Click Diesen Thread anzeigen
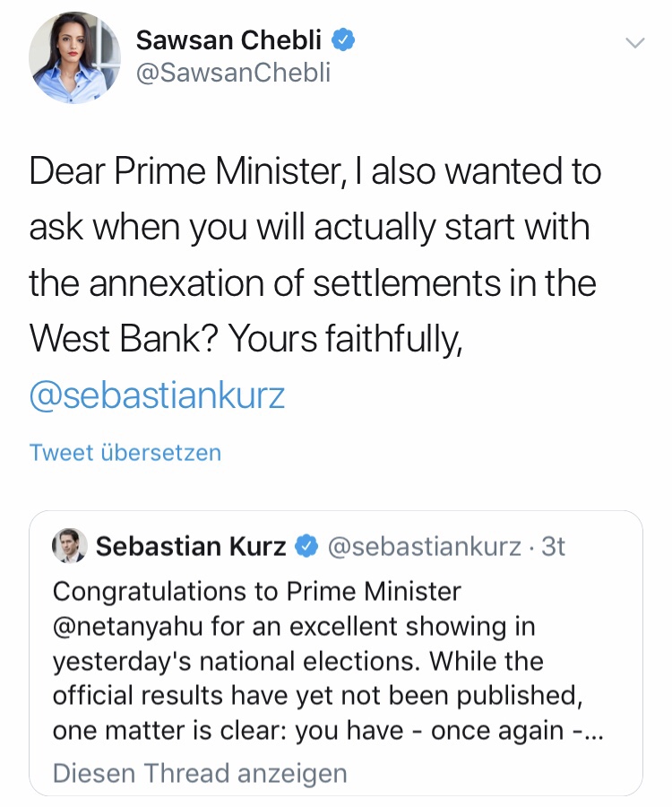 [x=199, y=772]
